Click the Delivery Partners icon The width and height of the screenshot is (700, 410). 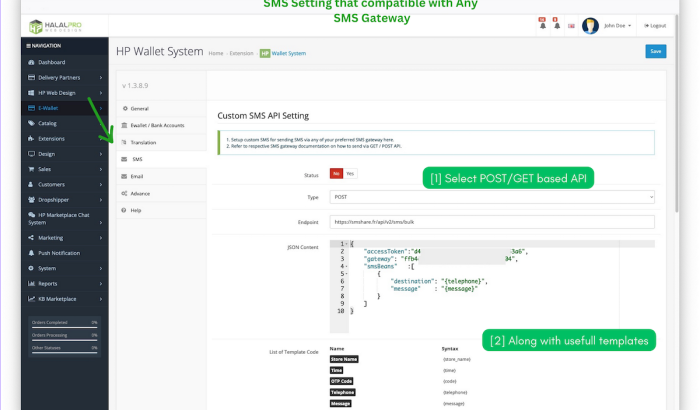(x=31, y=77)
